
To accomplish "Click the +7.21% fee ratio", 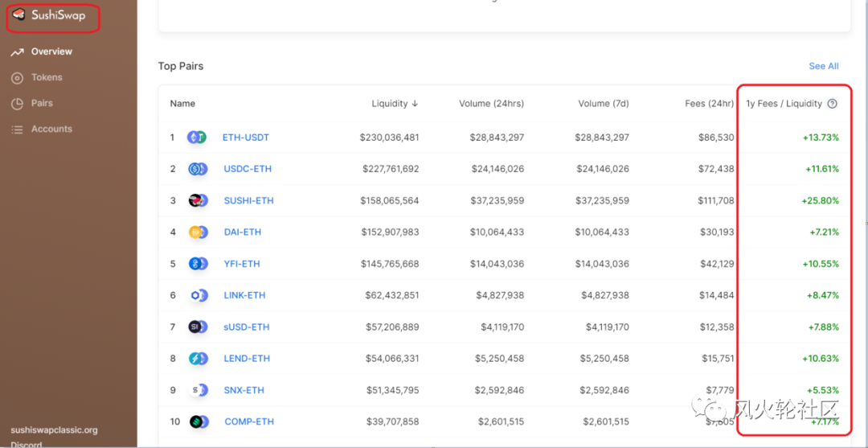I will point(823,232).
